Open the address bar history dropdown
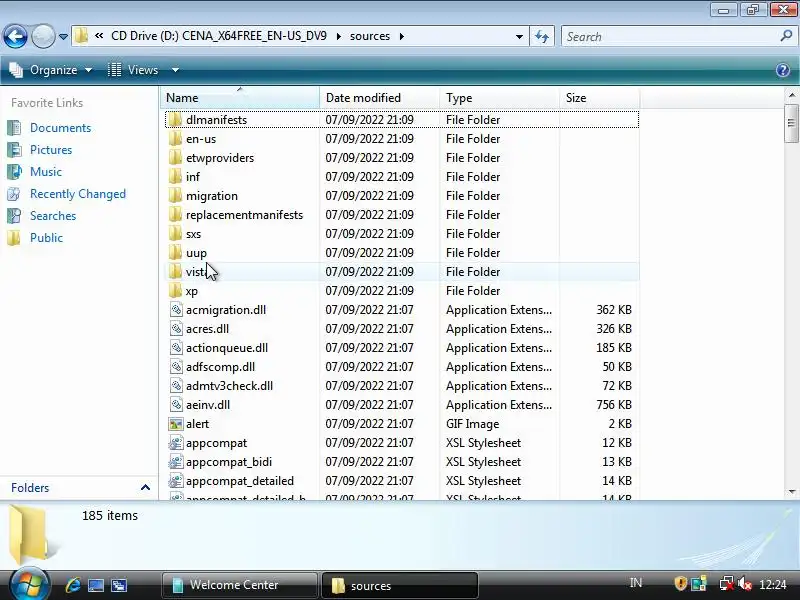Image resolution: width=800 pixels, height=600 pixels. (519, 37)
